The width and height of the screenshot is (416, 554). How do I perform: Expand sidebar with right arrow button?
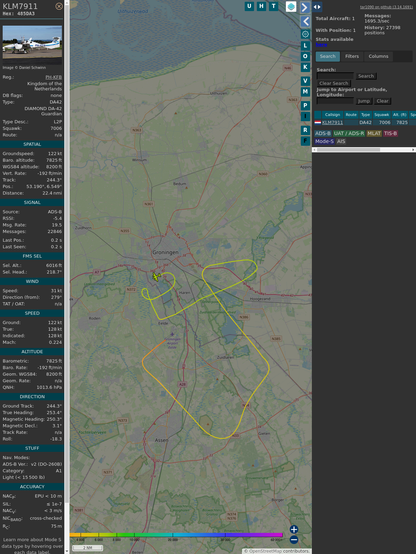[305, 7]
